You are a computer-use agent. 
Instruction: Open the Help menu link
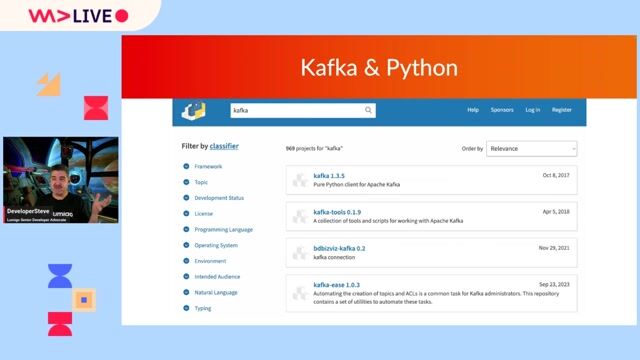(473, 110)
